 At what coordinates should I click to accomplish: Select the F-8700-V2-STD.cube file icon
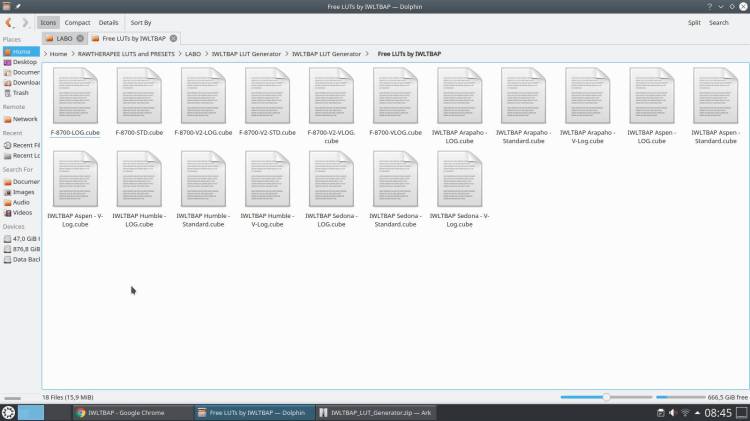click(267, 95)
